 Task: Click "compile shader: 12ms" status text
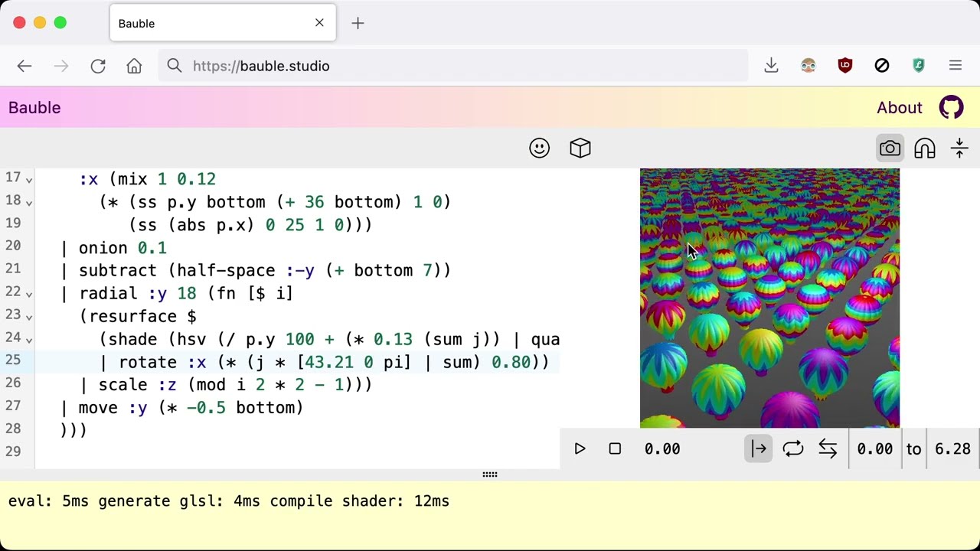(x=360, y=501)
